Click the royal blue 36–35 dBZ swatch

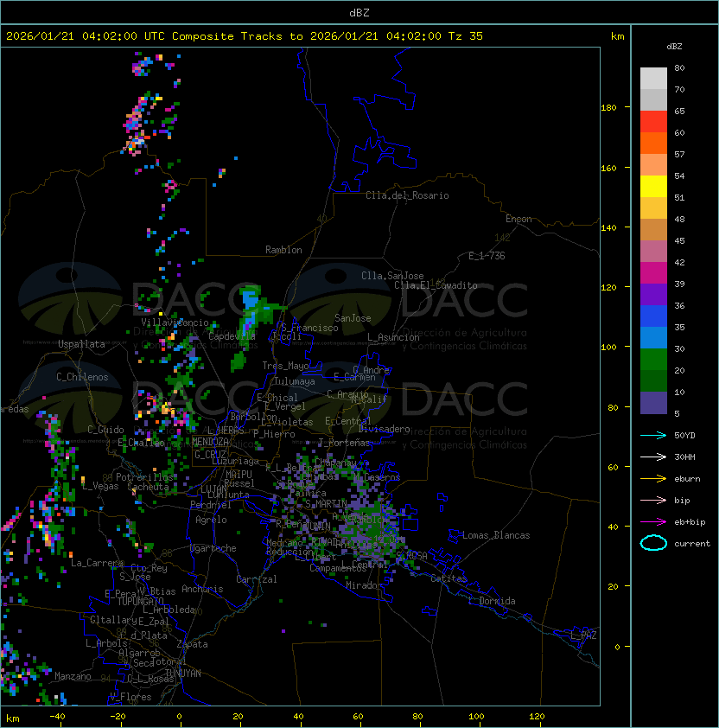(x=653, y=316)
